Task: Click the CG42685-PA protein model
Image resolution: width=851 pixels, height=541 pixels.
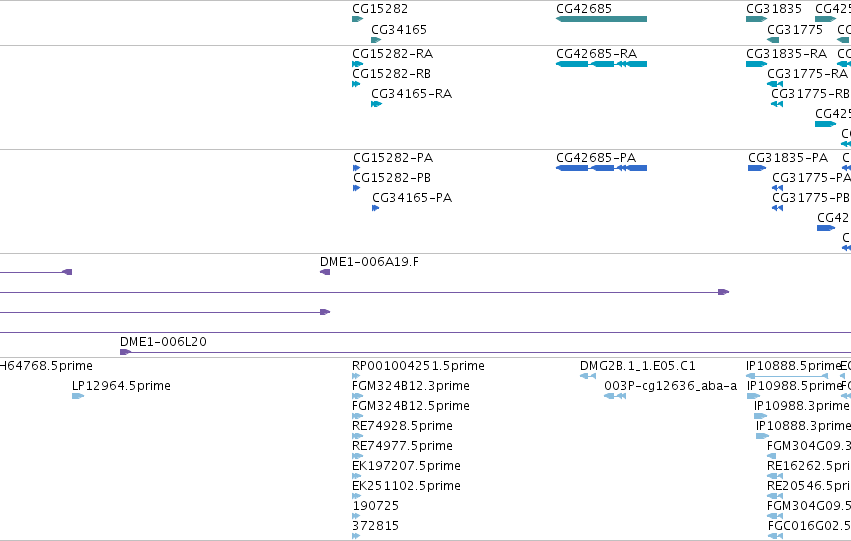Action: click(x=601, y=168)
